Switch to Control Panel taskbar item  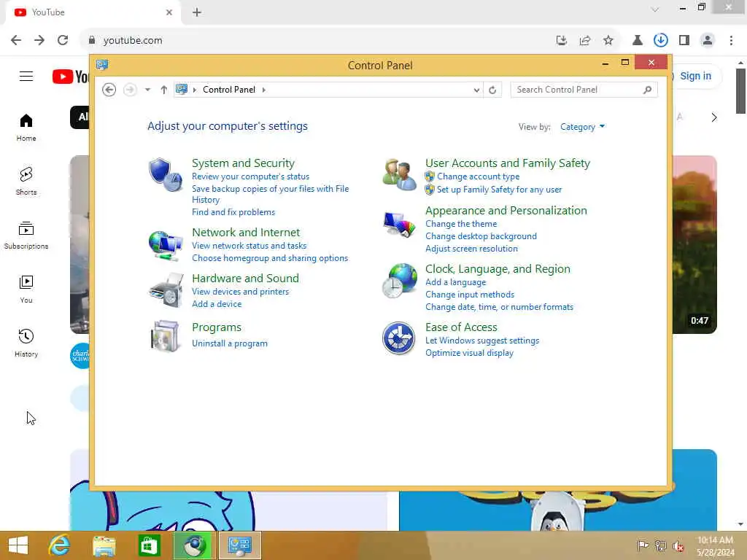(x=239, y=545)
